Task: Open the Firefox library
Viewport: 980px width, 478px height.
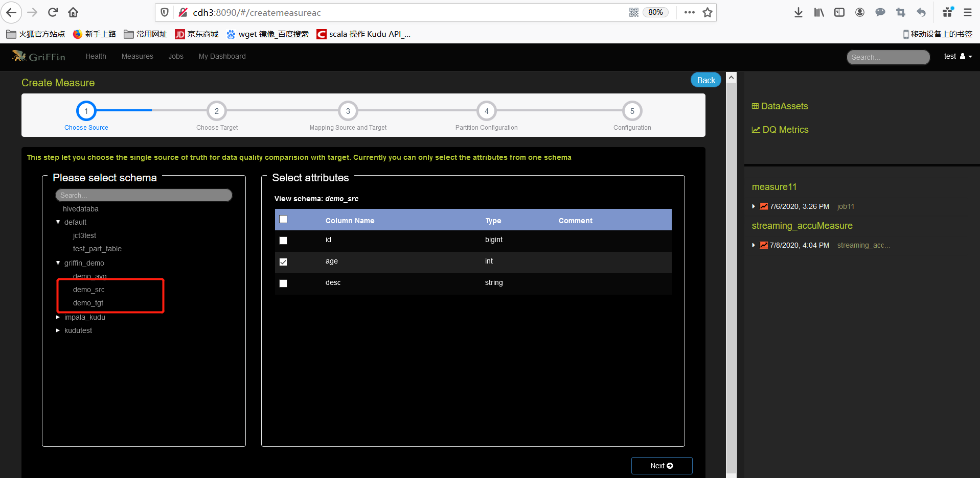Action: coord(818,12)
